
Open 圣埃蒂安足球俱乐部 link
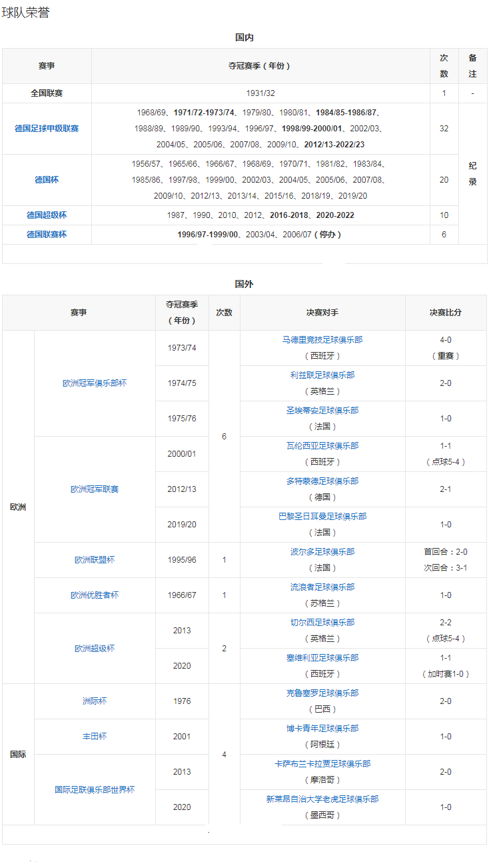322,411
